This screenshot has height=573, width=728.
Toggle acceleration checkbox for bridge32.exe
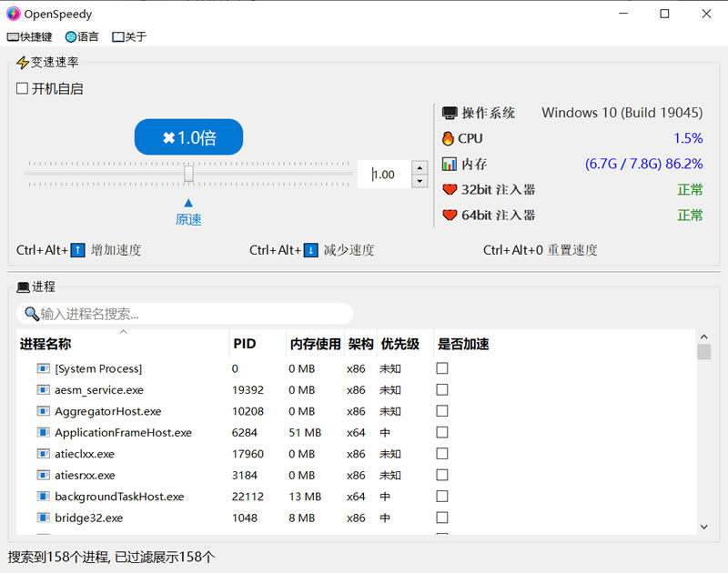[442, 518]
